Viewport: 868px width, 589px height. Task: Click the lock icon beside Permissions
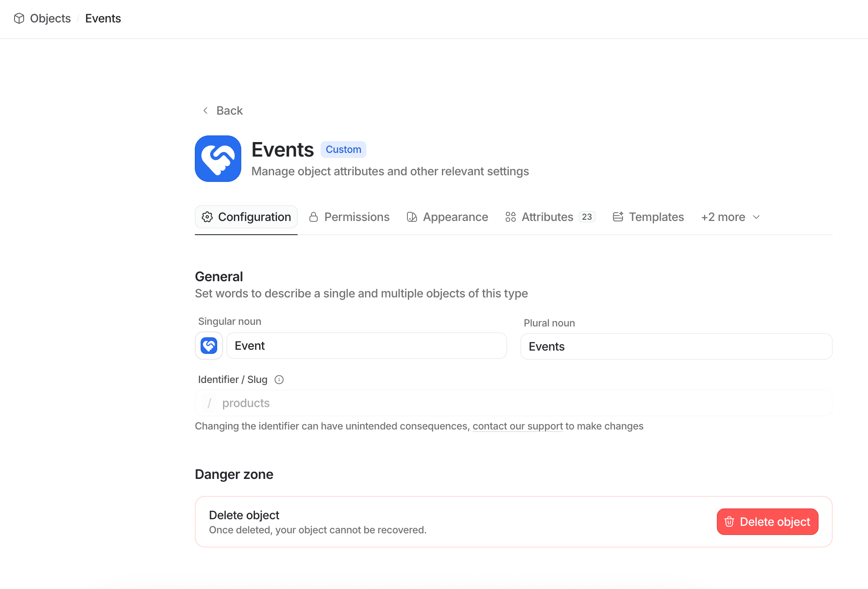pyautogui.click(x=314, y=217)
